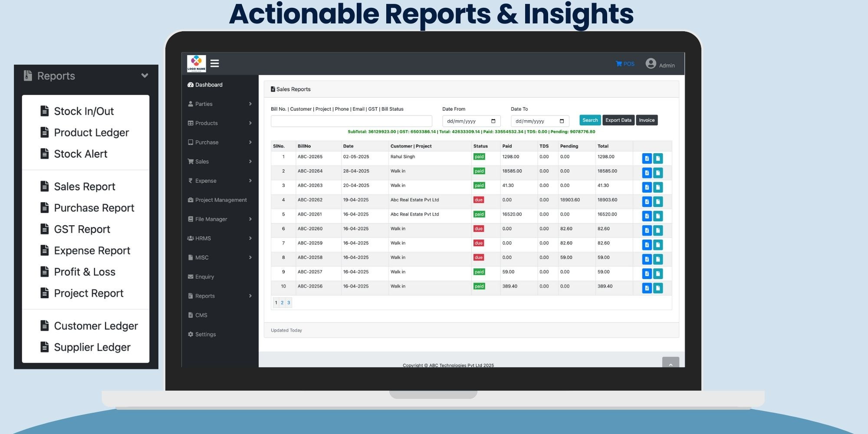The height and width of the screenshot is (434, 868).
Task: Click the scroll-to-top arrow button
Action: point(671,364)
